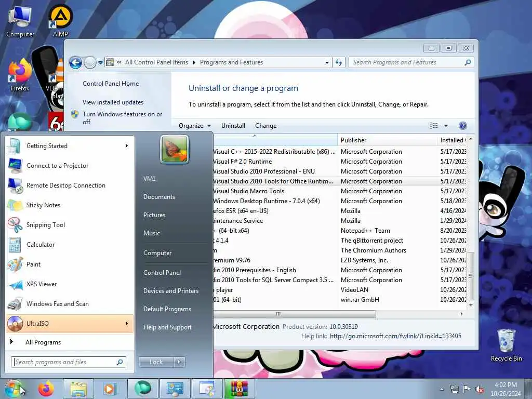This screenshot has width=532, height=399.
Task: Open XPS Viewer
Action: [x=70, y=284]
